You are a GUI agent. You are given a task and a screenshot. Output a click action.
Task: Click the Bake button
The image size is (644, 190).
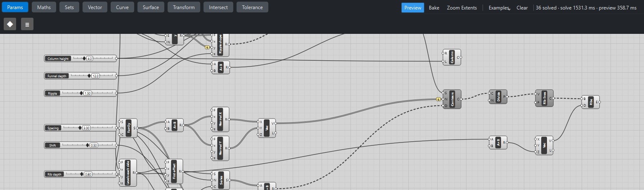pos(434,7)
